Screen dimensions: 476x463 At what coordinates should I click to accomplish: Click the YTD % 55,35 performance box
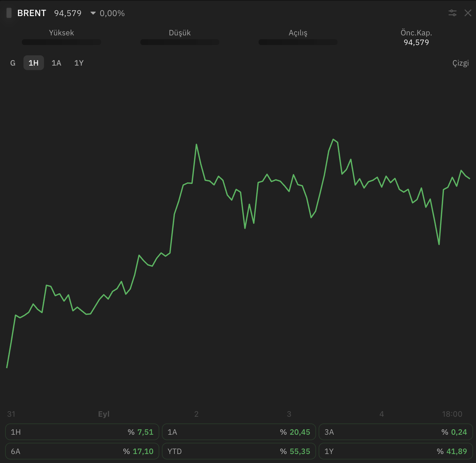point(239,451)
